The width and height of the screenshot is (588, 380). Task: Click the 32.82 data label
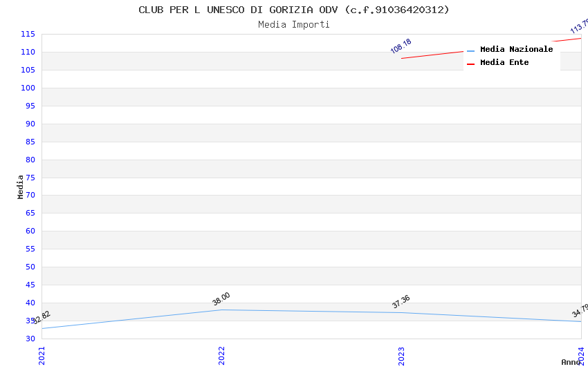point(42,318)
